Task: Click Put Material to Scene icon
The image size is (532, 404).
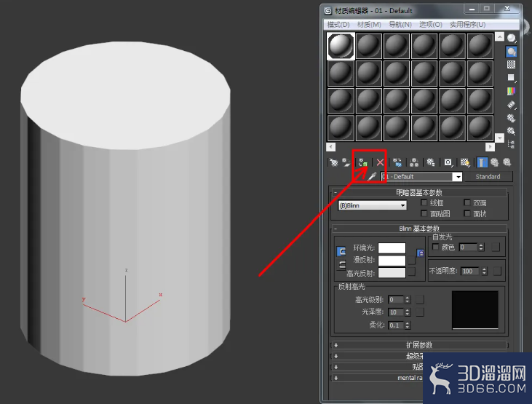Action: [x=346, y=162]
